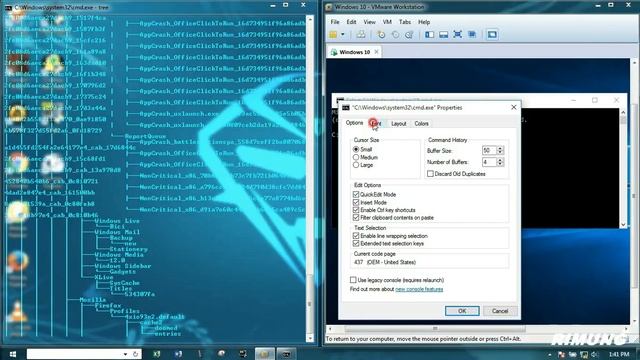Toggle the QuickEdit Mode checkbox
640x360 pixels.
point(356,195)
